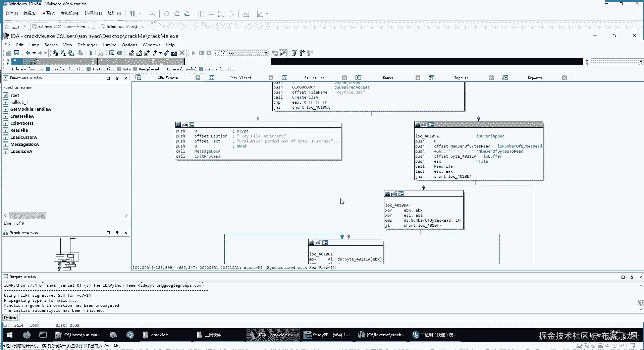Expand the jump forward history dropdown arrow
The image size is (644, 350).
click(x=46, y=53)
